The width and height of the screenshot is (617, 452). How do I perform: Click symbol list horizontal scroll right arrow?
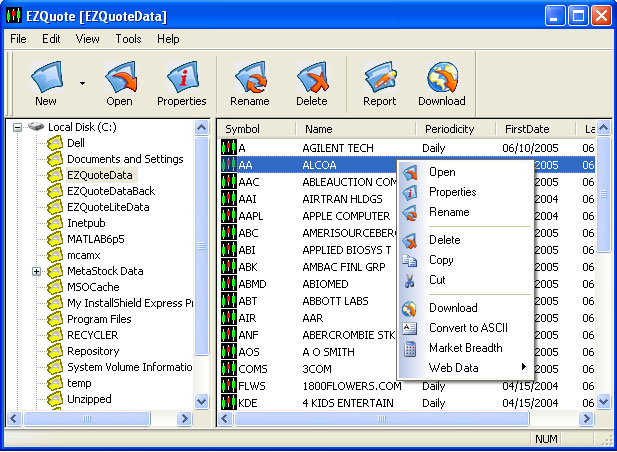(586, 418)
